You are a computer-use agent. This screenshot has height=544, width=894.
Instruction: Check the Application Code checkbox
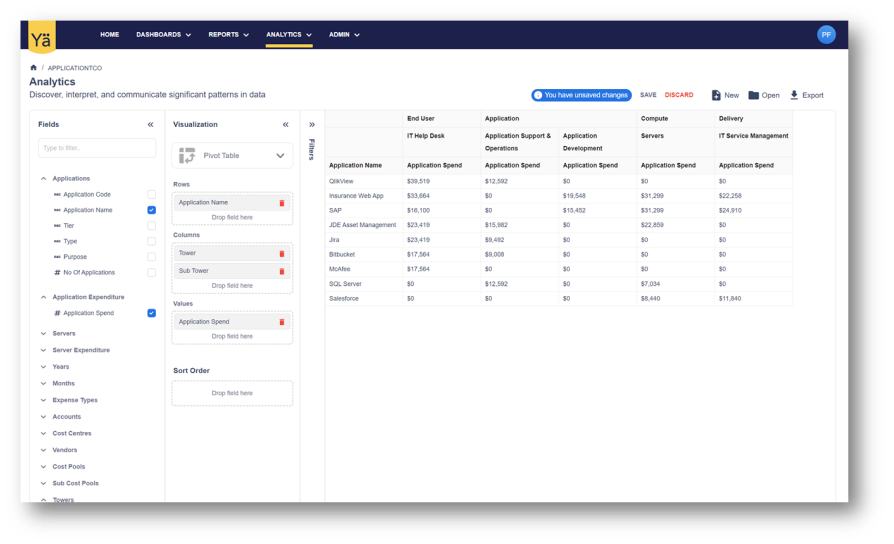click(151, 194)
